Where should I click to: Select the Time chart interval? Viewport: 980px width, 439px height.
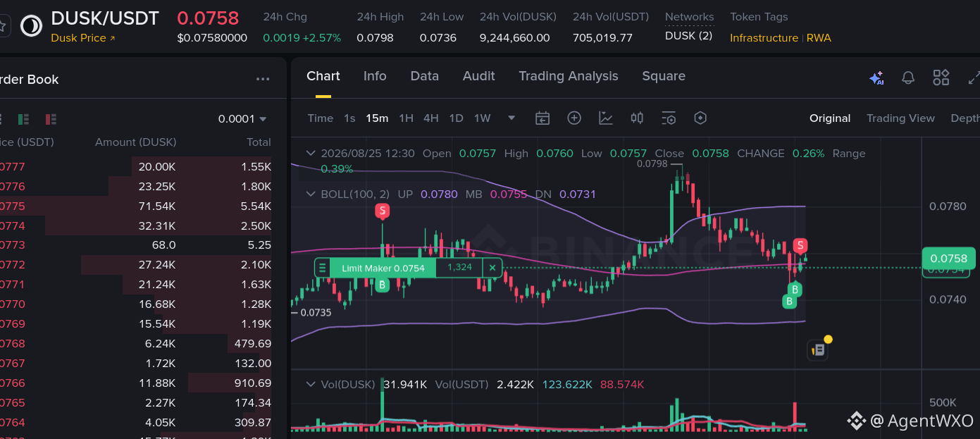[x=321, y=118]
